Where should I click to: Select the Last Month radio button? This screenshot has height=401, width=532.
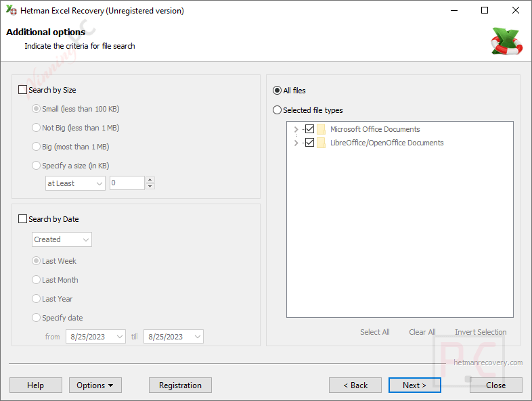(36, 280)
